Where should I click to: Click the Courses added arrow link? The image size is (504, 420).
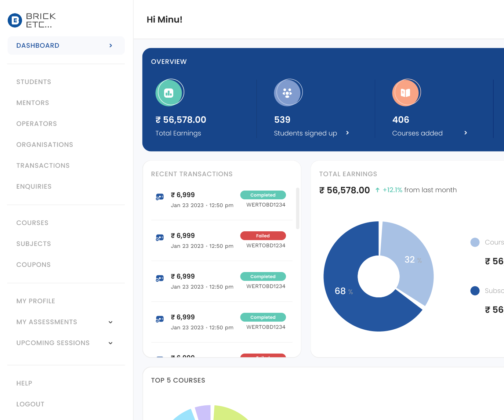tap(465, 133)
